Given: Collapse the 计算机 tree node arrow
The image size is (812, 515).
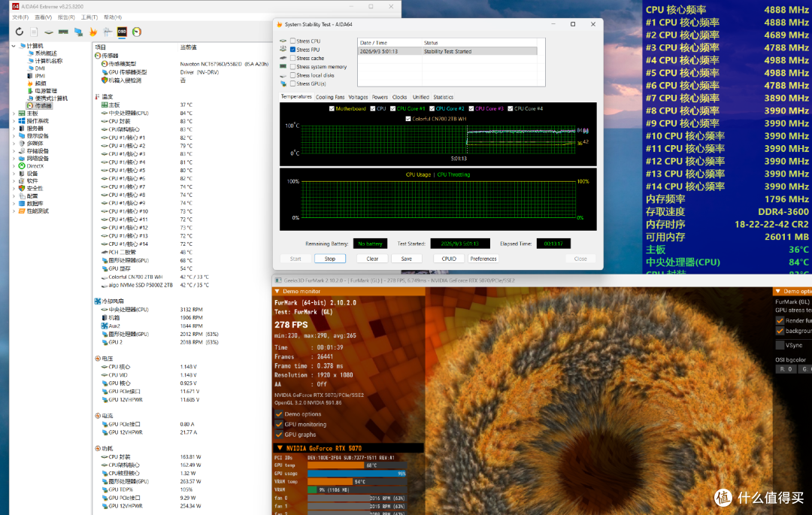Looking at the screenshot, I should [x=14, y=46].
